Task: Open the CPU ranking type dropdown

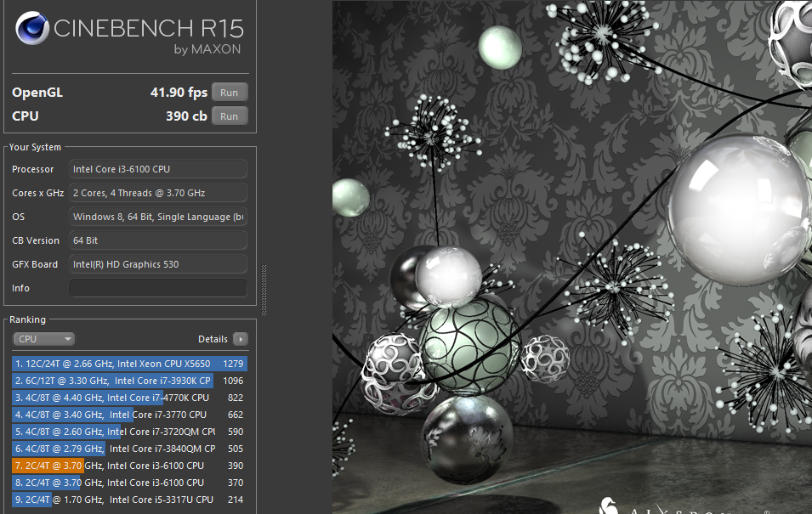Action: tap(43, 339)
